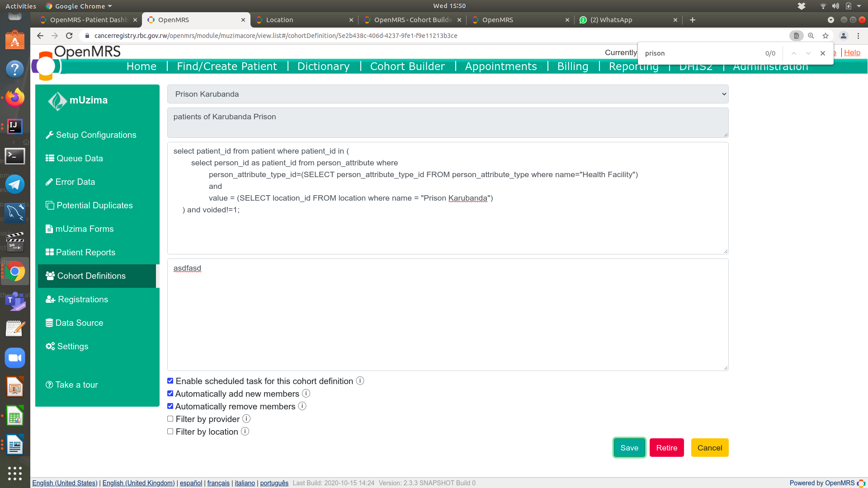Viewport: 868px width, 488px height.
Task: Open Chrome zoom indicator icon
Action: [x=811, y=36]
